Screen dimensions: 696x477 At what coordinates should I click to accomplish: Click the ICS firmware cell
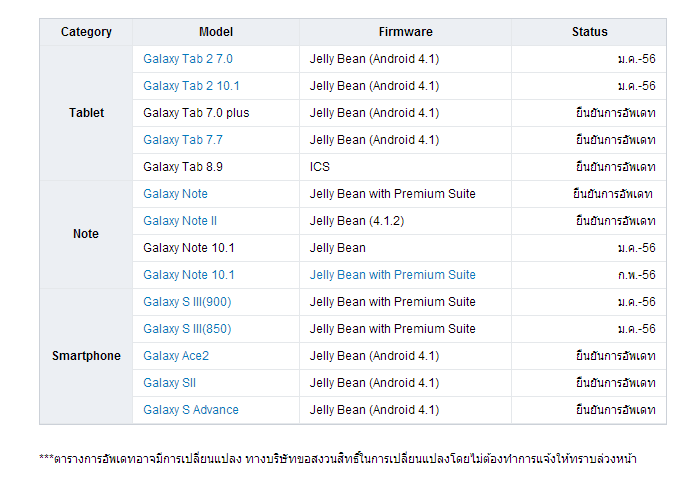pos(320,167)
